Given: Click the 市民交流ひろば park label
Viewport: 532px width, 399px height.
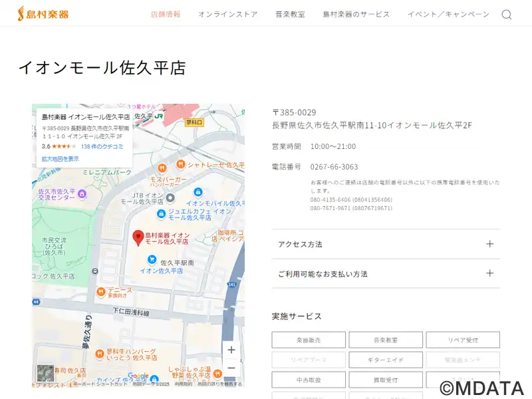Looking at the screenshot, I should point(54,246).
